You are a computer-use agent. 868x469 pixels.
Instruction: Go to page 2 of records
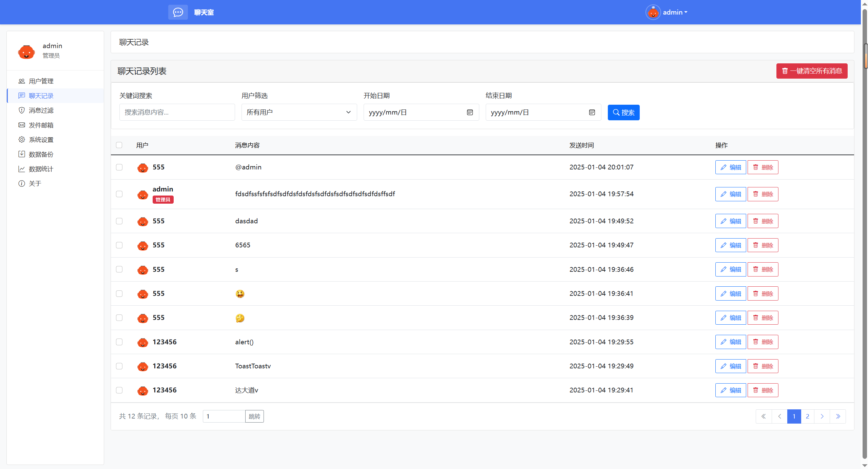tap(808, 416)
